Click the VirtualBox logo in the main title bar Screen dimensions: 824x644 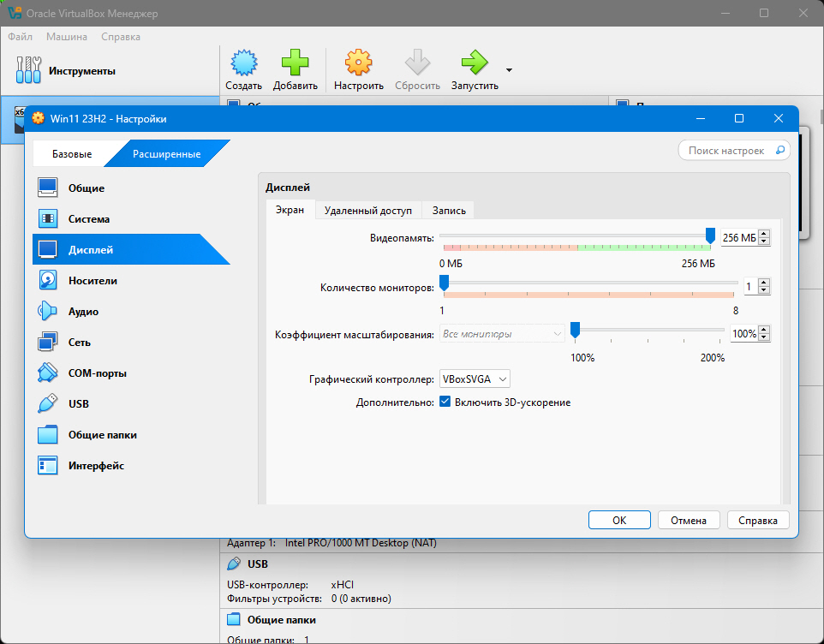[x=15, y=13]
